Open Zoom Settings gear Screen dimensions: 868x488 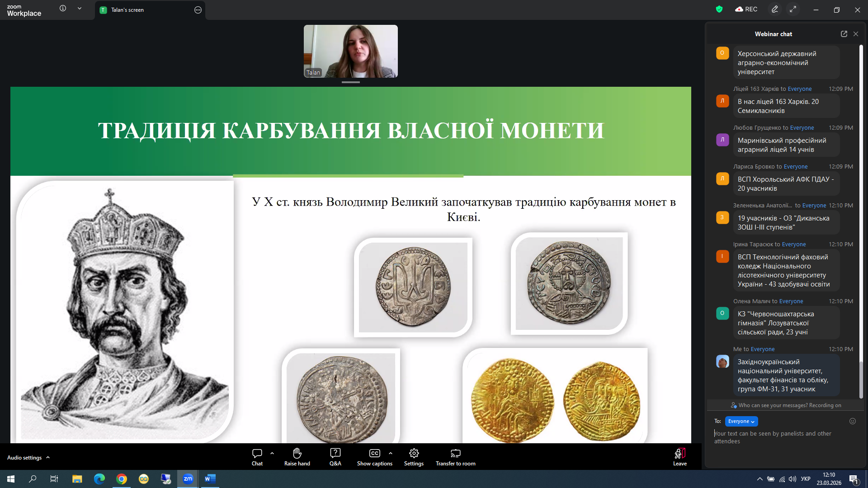414,453
